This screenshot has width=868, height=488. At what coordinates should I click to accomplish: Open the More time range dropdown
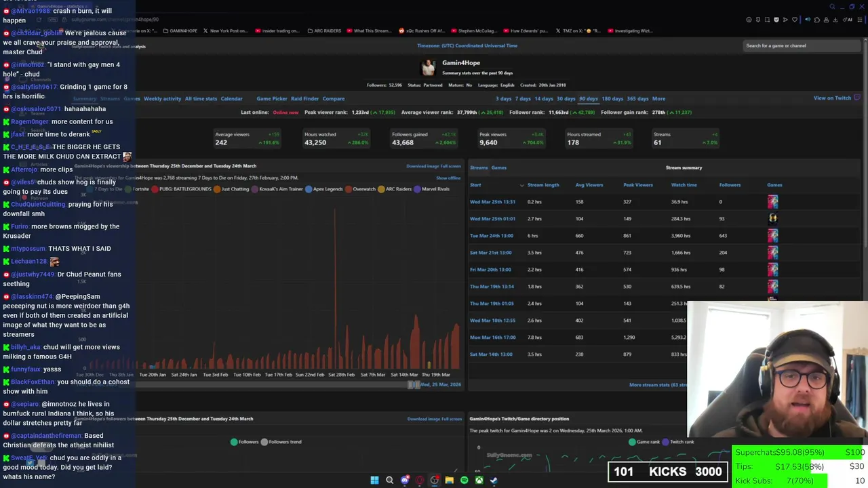658,98
